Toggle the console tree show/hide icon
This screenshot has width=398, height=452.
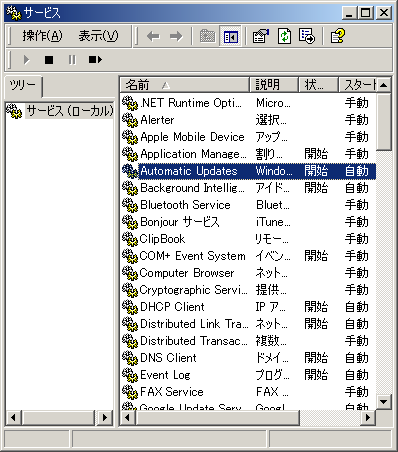point(231,36)
